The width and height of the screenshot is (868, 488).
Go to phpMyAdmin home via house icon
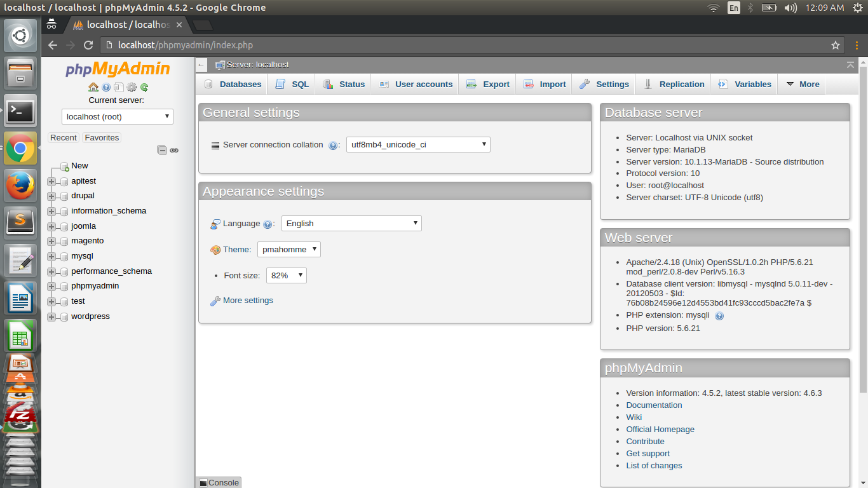click(93, 88)
